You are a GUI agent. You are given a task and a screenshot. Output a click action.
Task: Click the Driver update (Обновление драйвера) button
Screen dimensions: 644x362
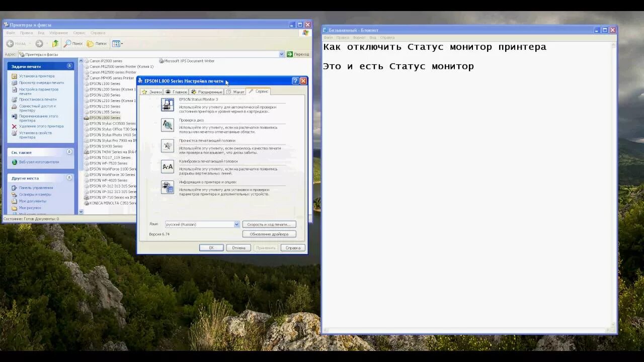pos(269,234)
